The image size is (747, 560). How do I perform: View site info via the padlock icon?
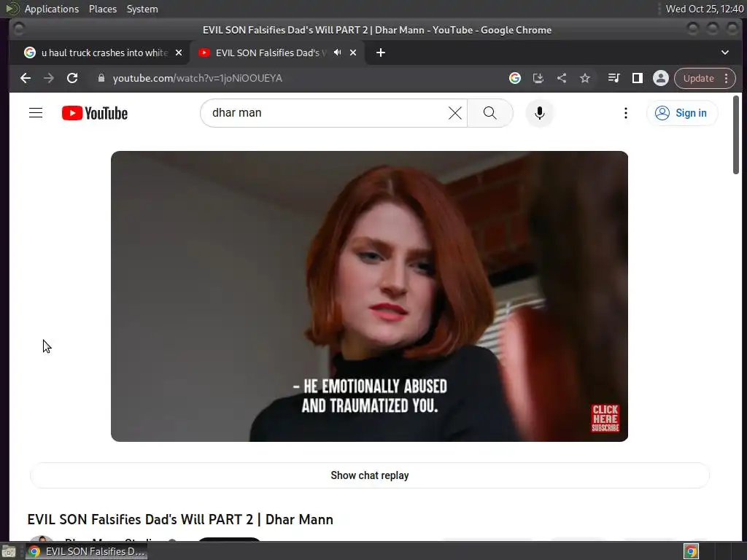click(x=101, y=78)
